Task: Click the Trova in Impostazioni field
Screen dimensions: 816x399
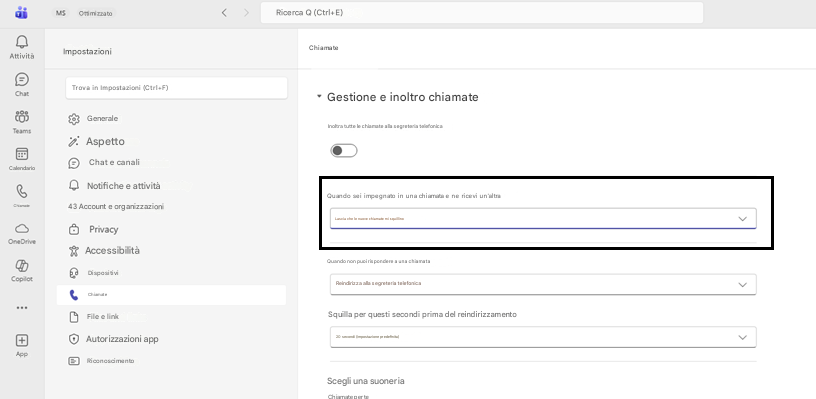Action: click(176, 88)
